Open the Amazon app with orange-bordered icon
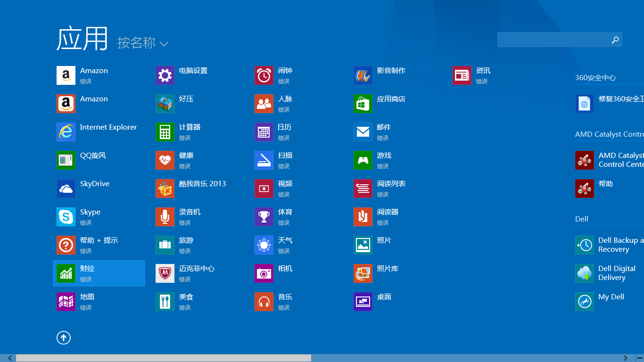The image size is (644, 362). (66, 104)
